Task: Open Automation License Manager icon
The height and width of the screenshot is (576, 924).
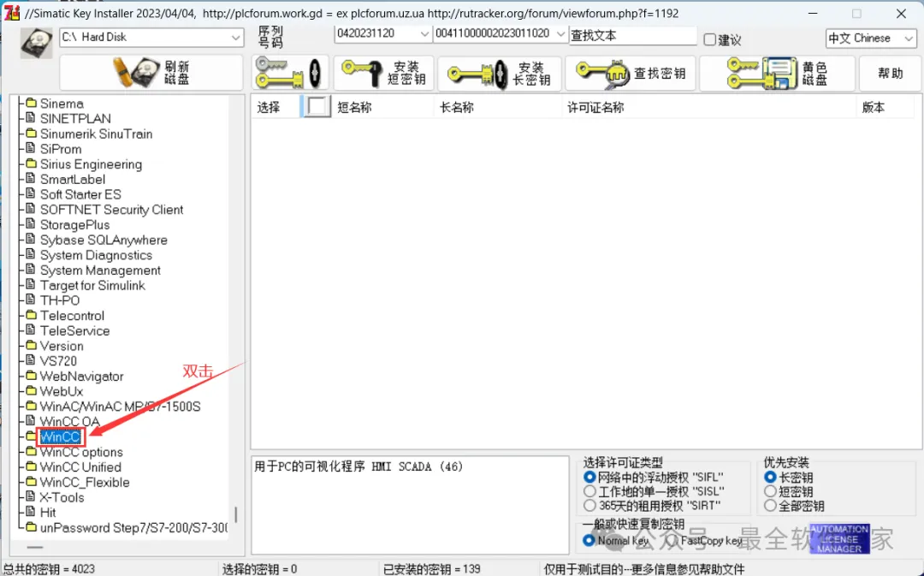Action: pos(839,538)
